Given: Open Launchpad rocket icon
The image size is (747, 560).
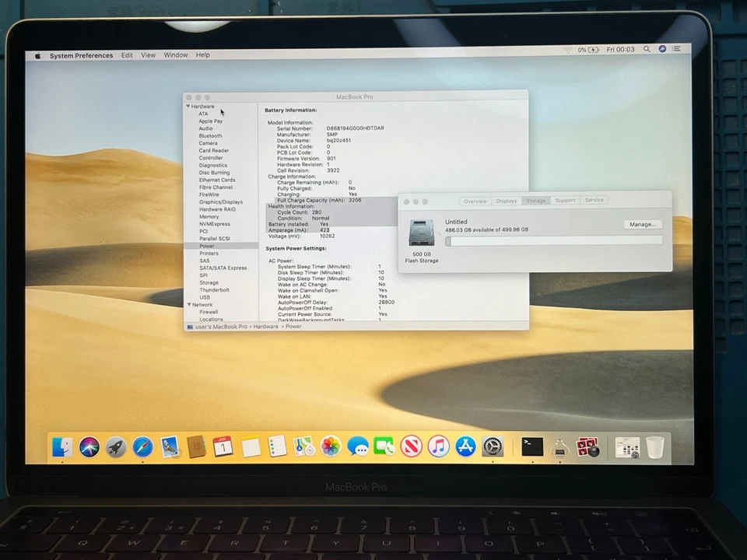Looking at the screenshot, I should (116, 447).
